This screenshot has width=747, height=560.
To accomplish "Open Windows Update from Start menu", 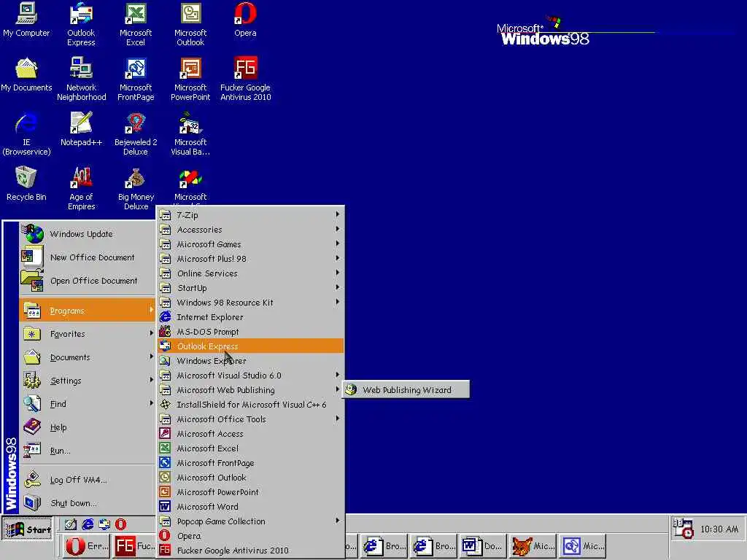I will coord(88,234).
